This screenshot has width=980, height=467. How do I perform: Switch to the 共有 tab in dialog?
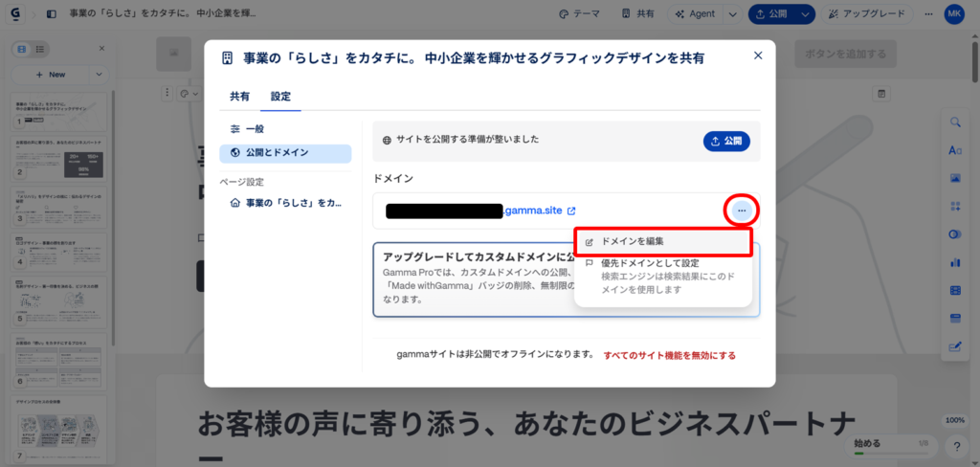(x=239, y=97)
